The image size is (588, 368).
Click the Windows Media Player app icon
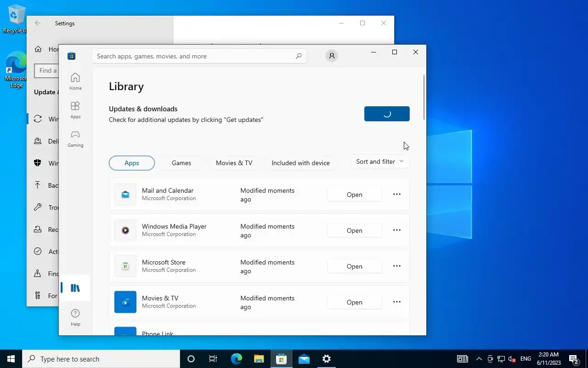point(125,230)
